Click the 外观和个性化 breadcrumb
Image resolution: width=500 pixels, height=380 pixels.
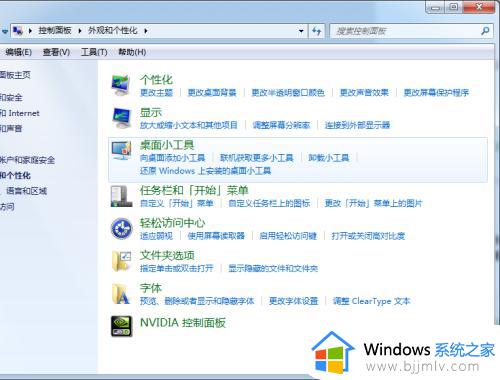(113, 31)
